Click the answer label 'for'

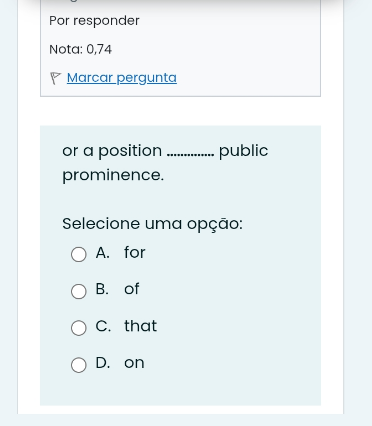pos(135,252)
